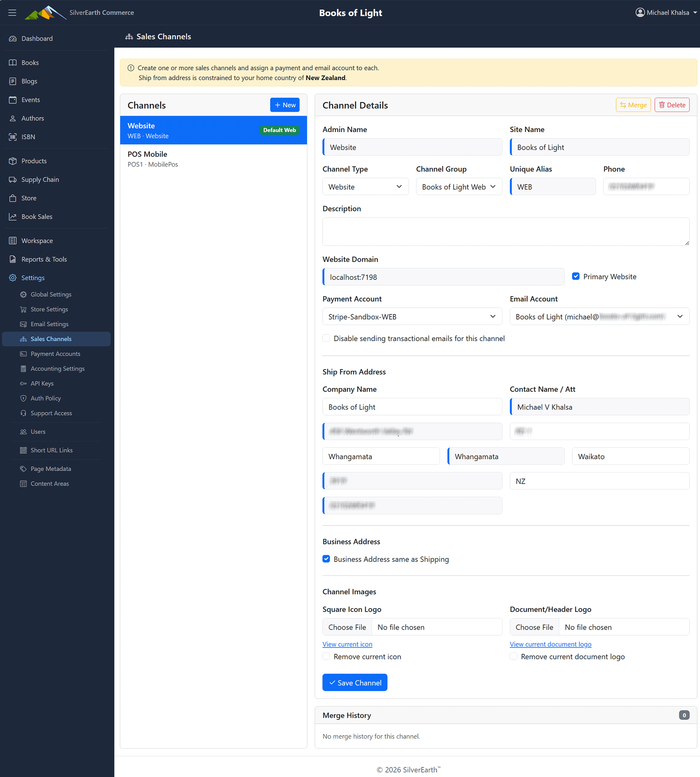
Task: Choose File for Document/Header Logo
Action: 534,627
